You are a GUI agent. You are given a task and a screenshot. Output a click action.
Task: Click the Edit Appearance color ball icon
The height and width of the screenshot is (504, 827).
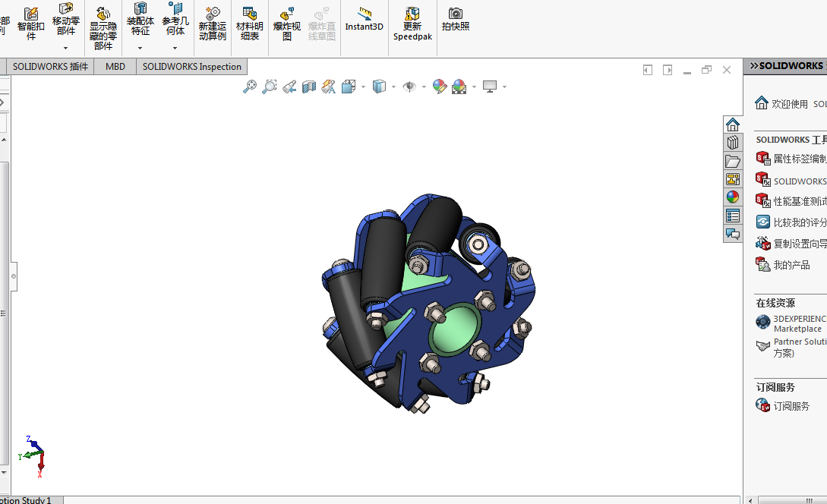[440, 87]
